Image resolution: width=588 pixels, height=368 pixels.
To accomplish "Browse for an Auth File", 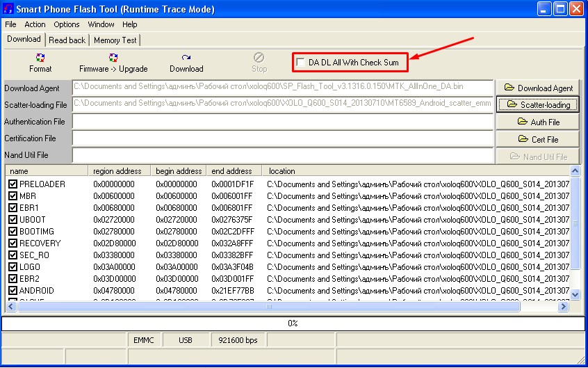I will point(538,122).
